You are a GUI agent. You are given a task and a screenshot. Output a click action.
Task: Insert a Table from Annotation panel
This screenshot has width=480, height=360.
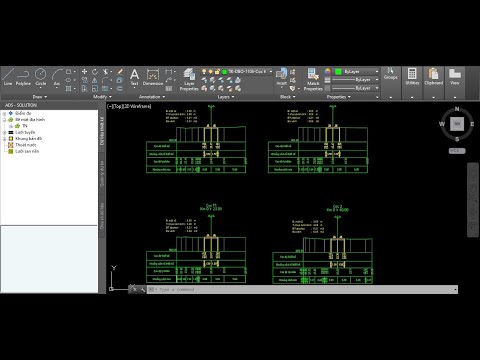tap(169, 89)
